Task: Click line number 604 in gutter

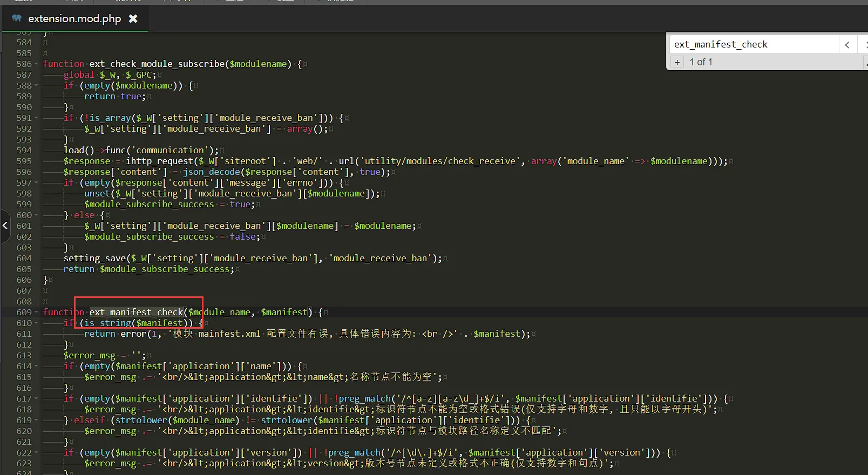Action: click(24, 258)
